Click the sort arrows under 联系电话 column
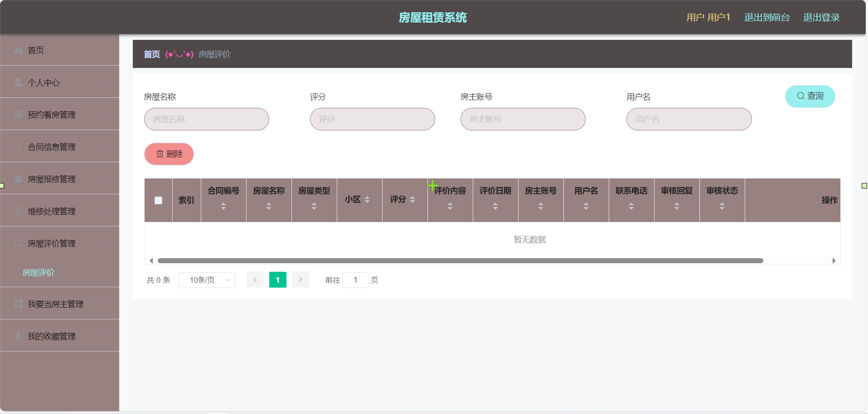 click(x=631, y=206)
